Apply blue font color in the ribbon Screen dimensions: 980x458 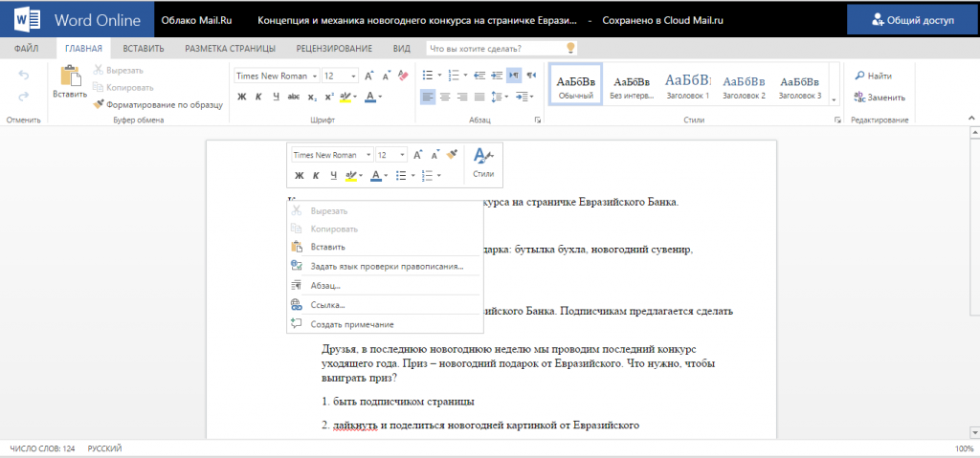tap(370, 97)
